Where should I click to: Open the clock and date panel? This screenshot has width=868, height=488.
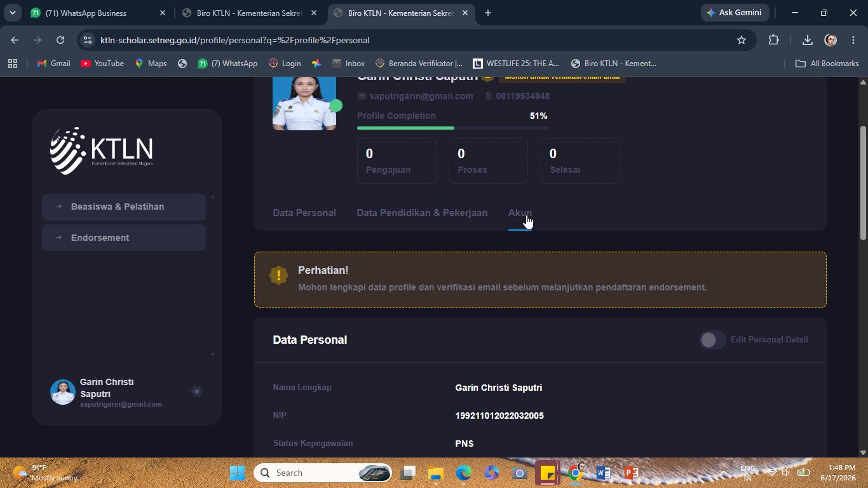[x=837, y=473]
